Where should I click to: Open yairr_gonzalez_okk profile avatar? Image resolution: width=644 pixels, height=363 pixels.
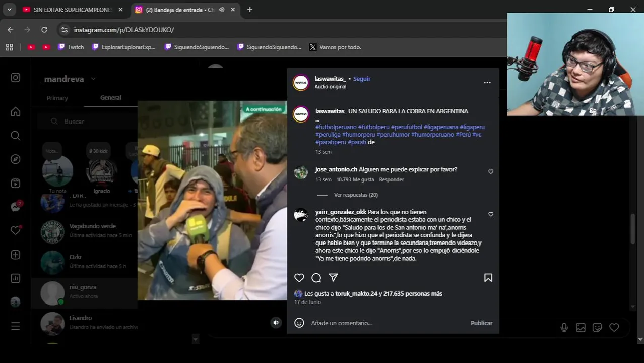click(301, 215)
